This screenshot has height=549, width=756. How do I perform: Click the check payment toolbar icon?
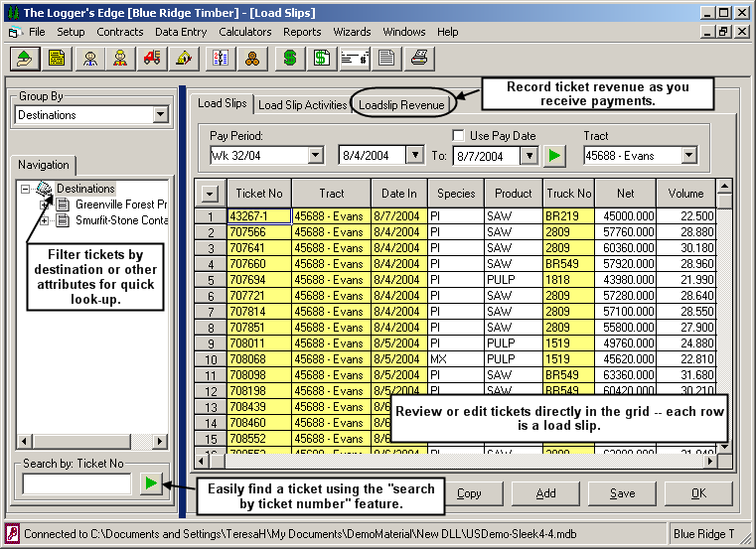click(x=355, y=59)
